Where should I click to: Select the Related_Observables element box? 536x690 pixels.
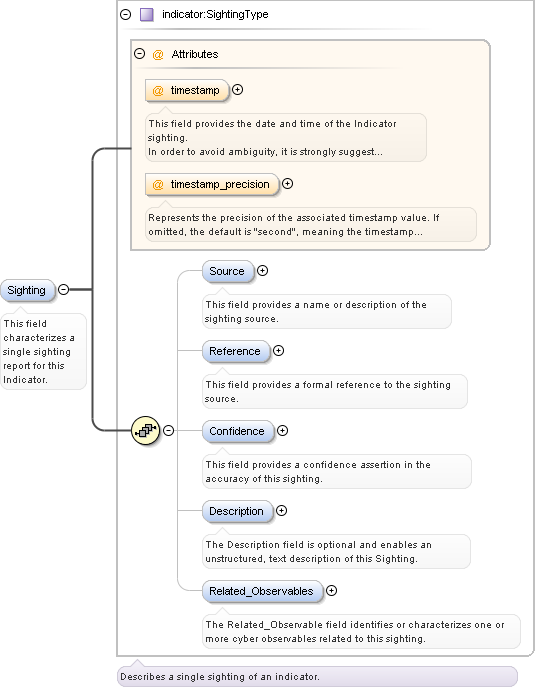tap(263, 591)
